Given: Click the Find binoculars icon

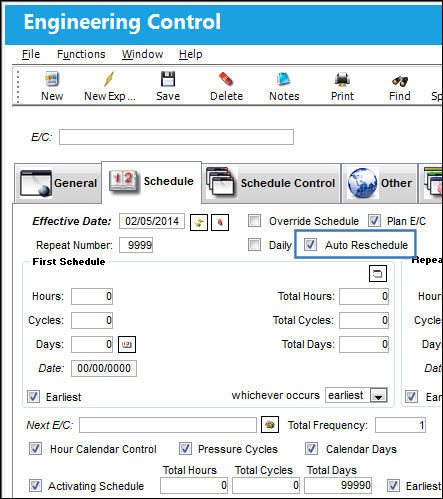Looking at the screenshot, I should click(400, 80).
